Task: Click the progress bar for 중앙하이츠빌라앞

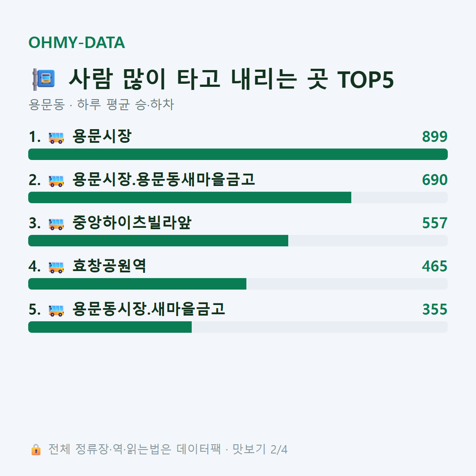Action: coord(238,241)
